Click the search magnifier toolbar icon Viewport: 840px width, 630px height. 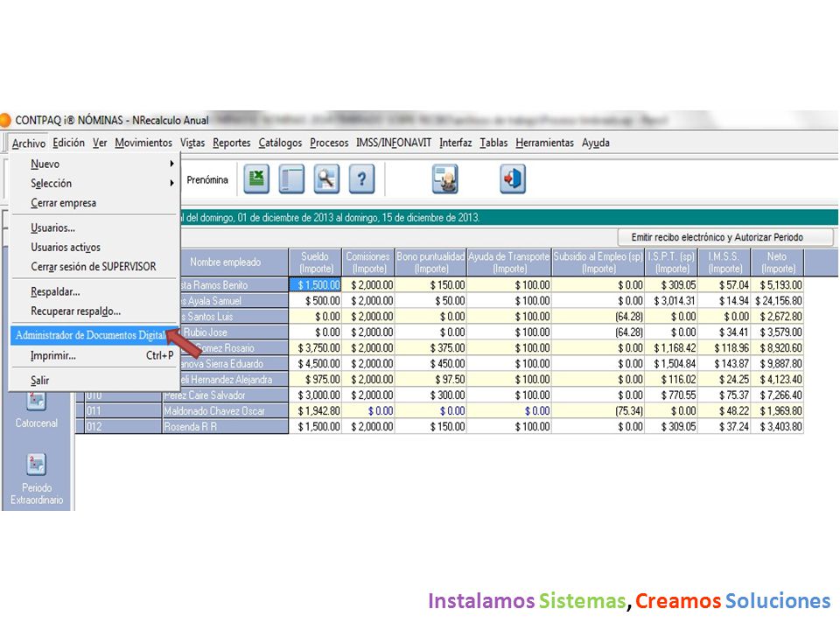[x=326, y=178]
